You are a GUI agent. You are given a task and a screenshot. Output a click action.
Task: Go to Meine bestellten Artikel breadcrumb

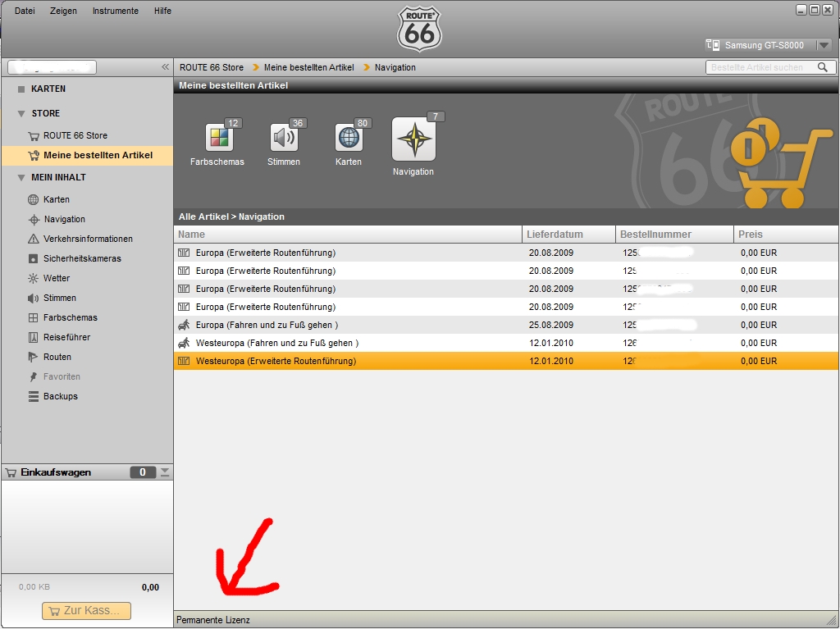coord(309,67)
